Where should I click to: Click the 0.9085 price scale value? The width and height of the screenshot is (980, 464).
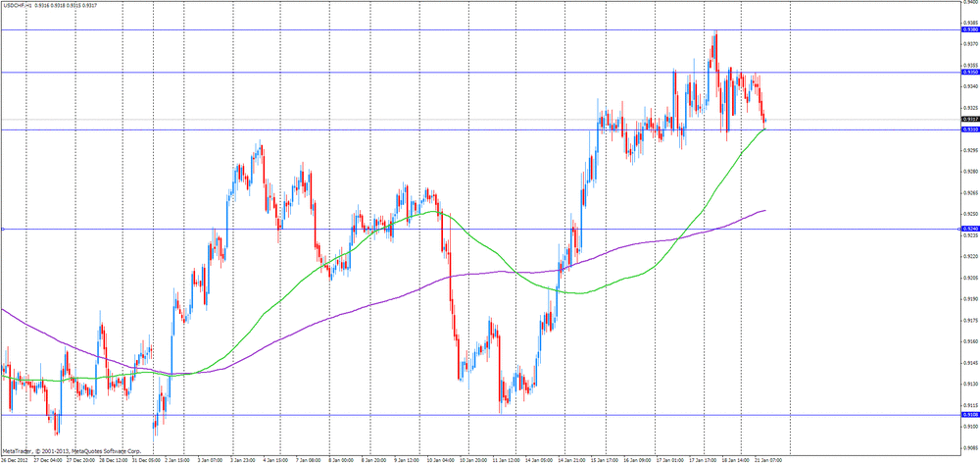[x=971, y=448]
